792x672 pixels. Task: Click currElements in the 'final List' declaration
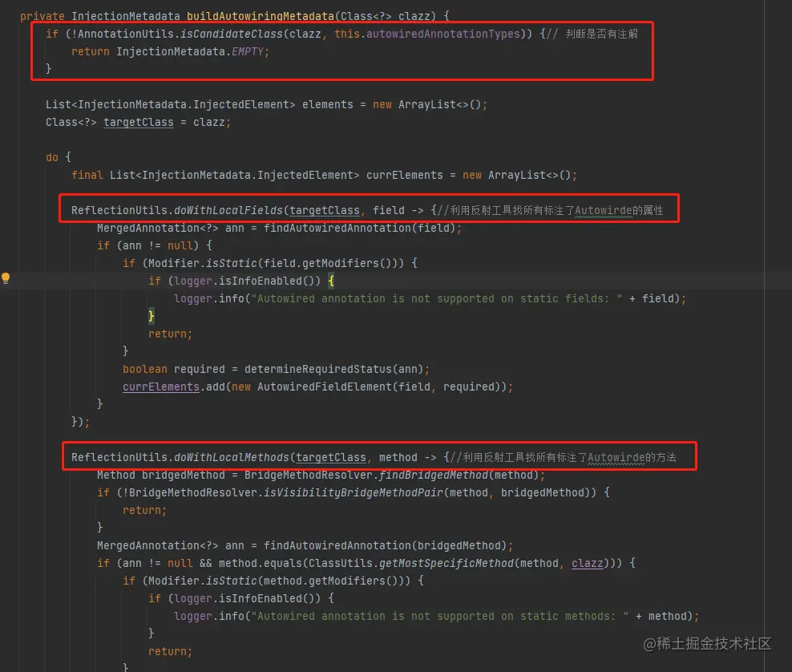(405, 176)
